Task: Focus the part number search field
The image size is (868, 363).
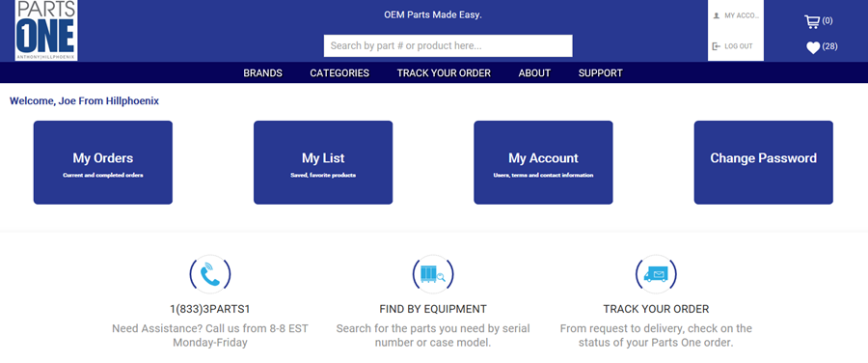Action: coord(448,46)
